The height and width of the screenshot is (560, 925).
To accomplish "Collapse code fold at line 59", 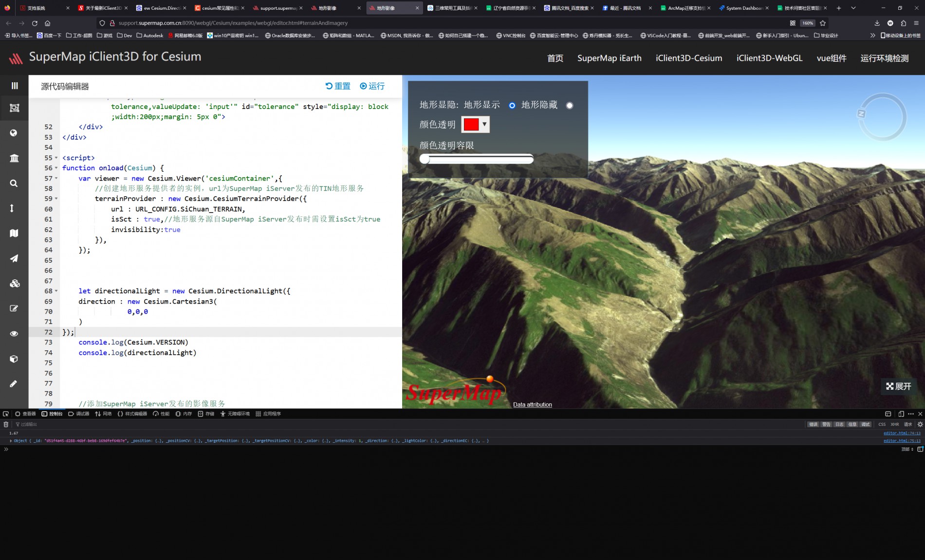I will tap(56, 199).
